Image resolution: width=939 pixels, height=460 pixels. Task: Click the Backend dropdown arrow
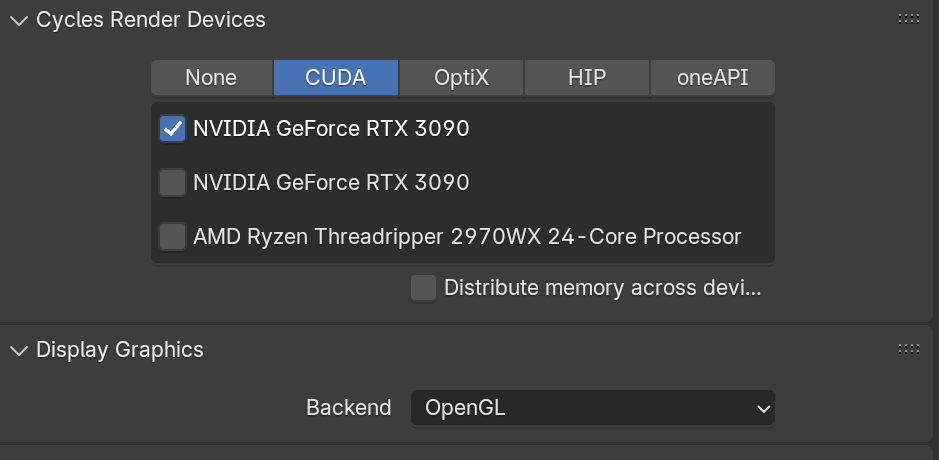click(763, 408)
